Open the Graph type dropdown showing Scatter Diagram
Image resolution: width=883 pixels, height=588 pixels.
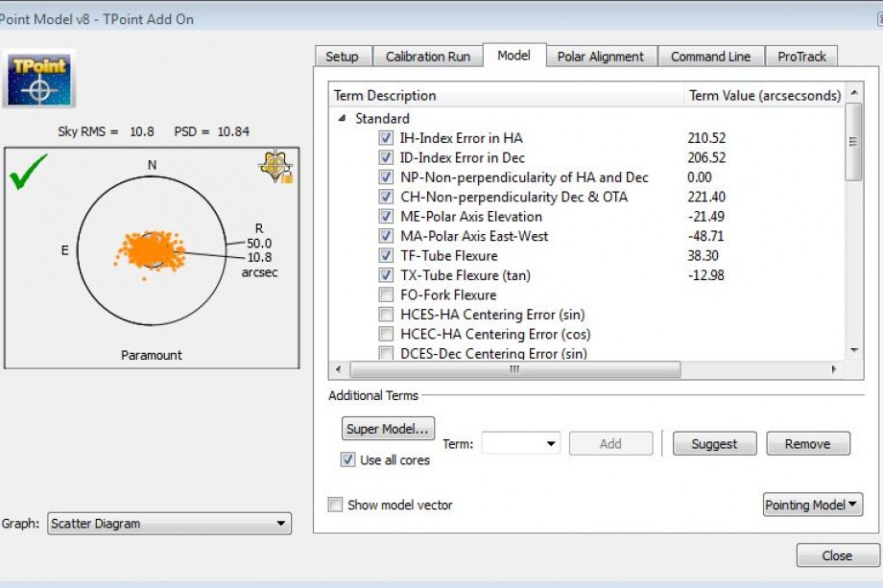170,524
